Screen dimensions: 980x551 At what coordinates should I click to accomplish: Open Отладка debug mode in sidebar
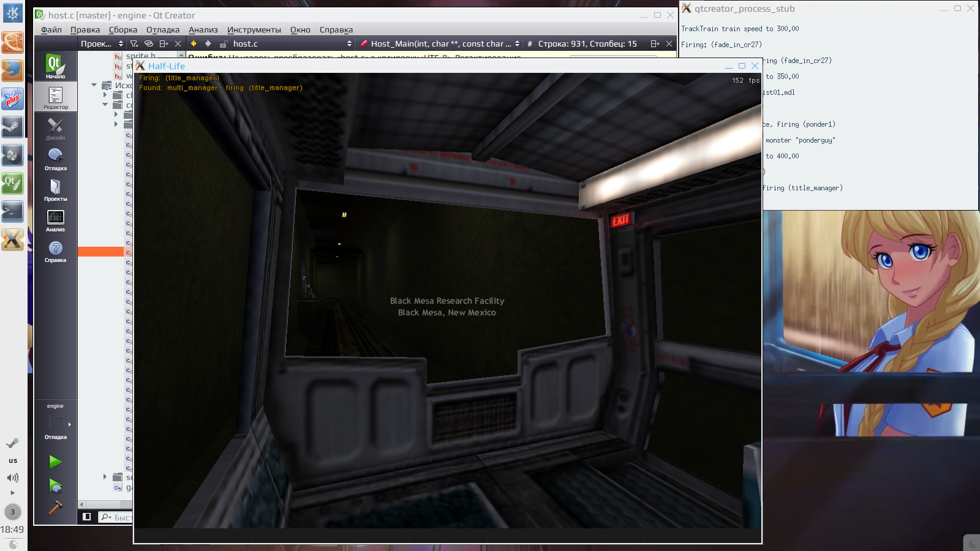[x=55, y=158]
